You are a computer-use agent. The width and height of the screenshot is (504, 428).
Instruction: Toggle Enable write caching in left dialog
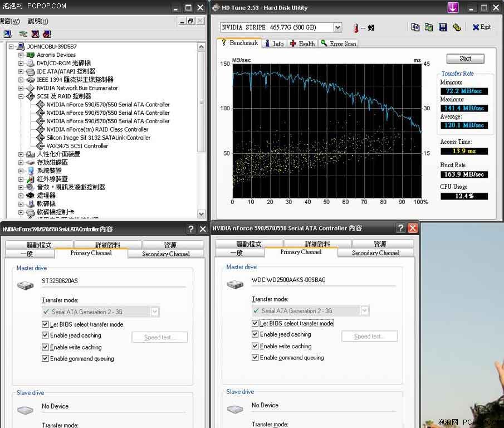coord(45,347)
